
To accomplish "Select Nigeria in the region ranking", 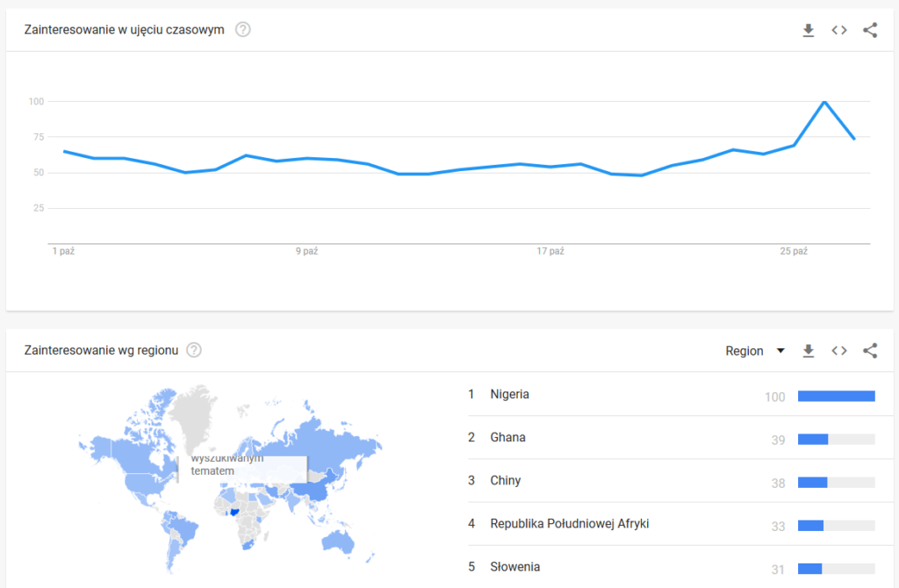I will click(x=510, y=395).
